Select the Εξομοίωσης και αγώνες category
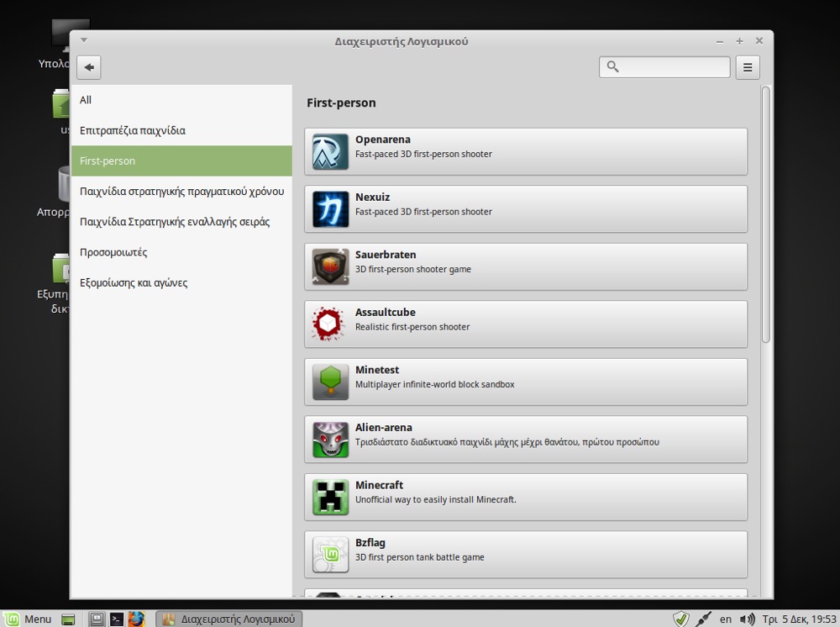The width and height of the screenshot is (840, 627). click(x=181, y=283)
